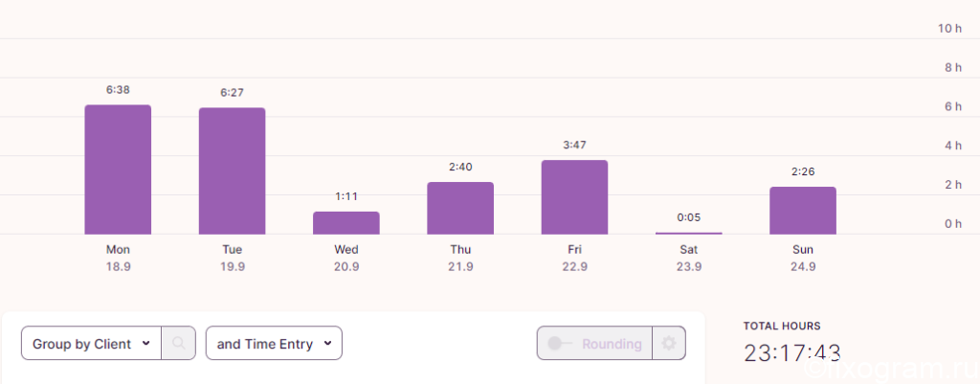Expand the and Time Entry dropdown

pos(274,344)
